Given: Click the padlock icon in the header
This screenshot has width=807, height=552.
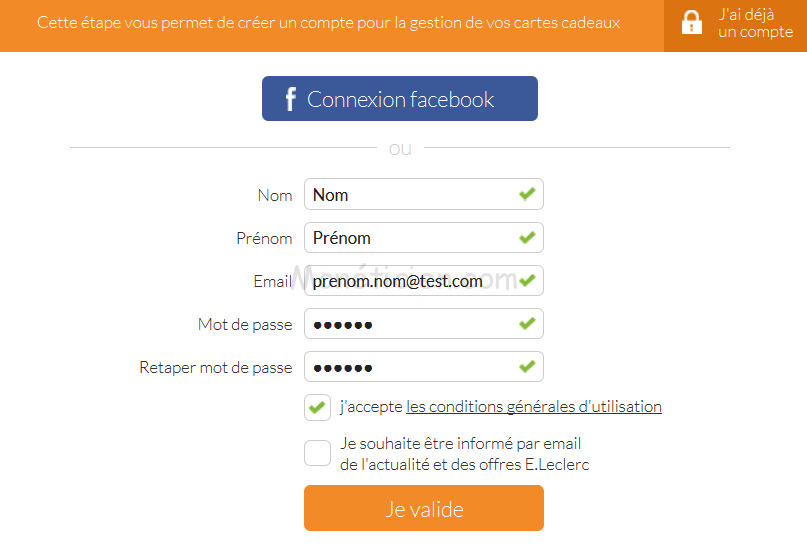Looking at the screenshot, I should (x=691, y=24).
